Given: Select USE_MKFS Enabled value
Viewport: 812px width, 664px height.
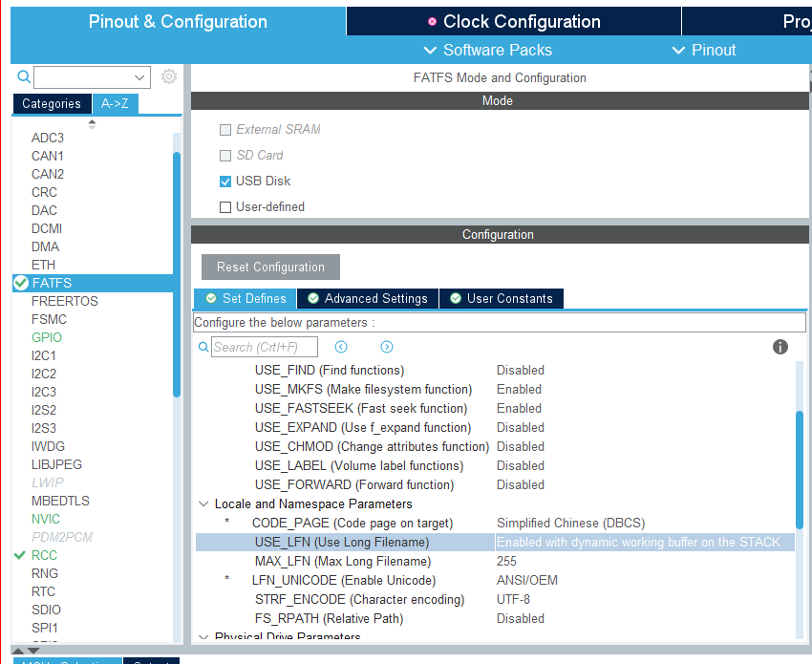Looking at the screenshot, I should pos(519,390).
